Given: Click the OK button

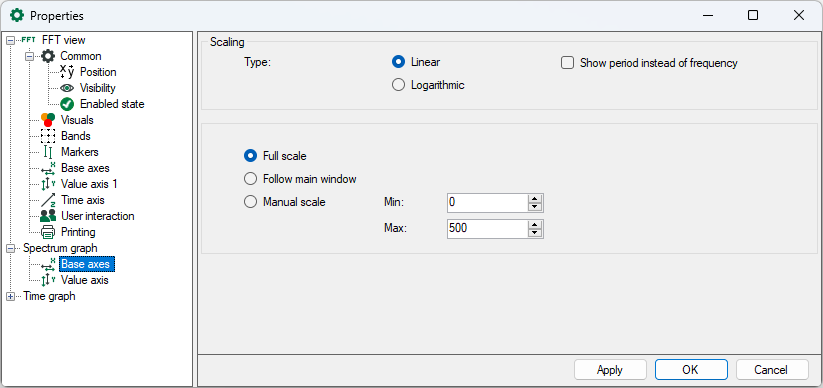Looking at the screenshot, I should (691, 370).
